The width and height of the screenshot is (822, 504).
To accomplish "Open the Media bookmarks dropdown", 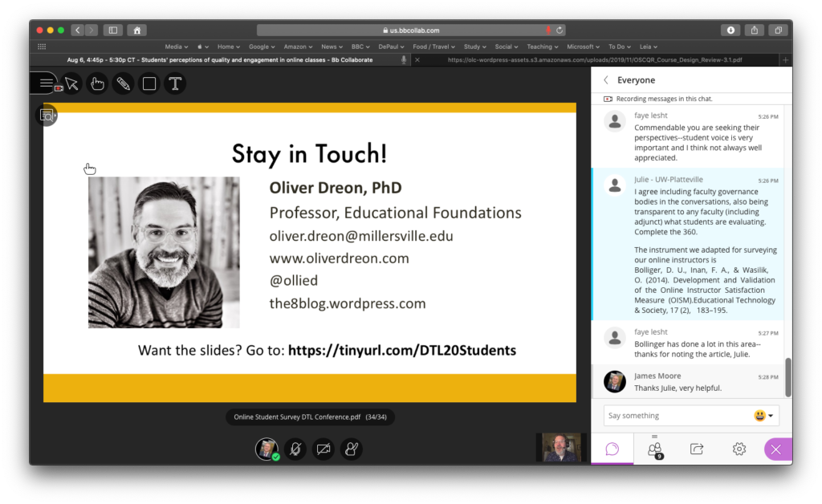I will [x=175, y=46].
